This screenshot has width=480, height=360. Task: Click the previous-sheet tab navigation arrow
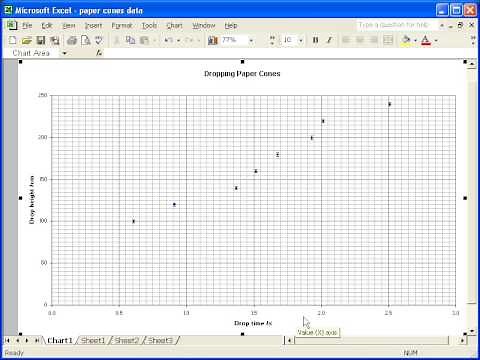[17, 340]
